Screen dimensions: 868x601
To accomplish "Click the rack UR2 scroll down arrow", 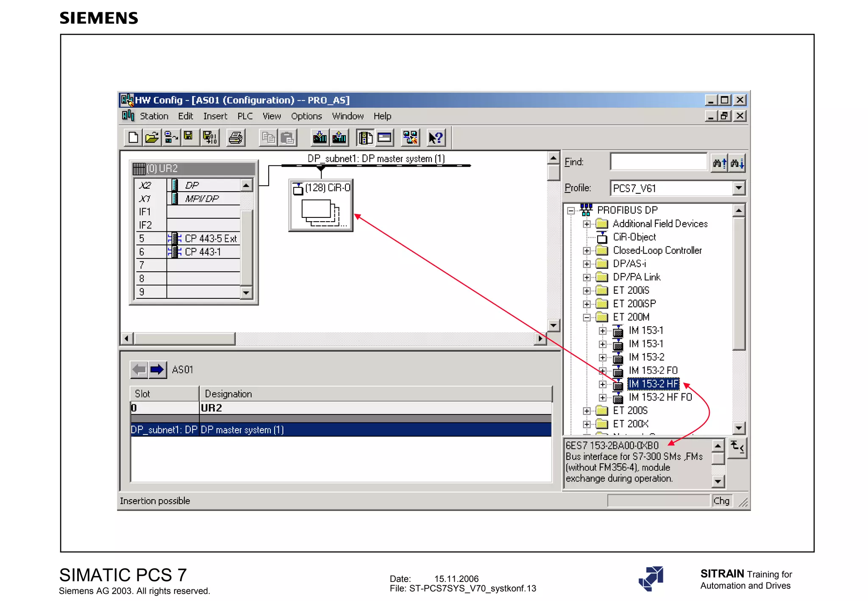I will click(x=246, y=292).
